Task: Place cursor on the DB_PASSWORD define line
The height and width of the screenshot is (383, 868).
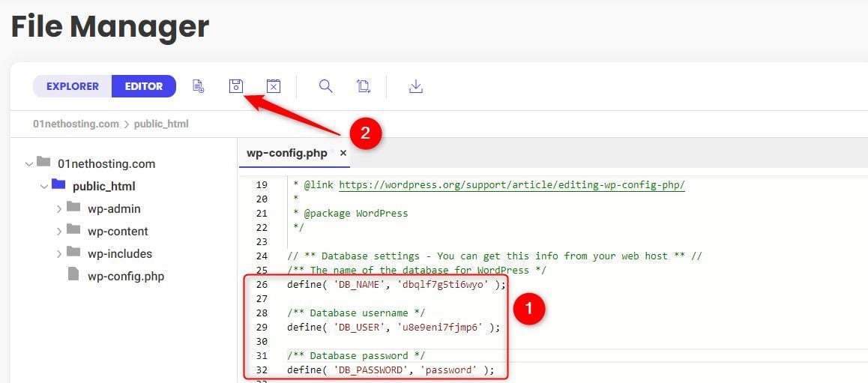Action: (391, 370)
